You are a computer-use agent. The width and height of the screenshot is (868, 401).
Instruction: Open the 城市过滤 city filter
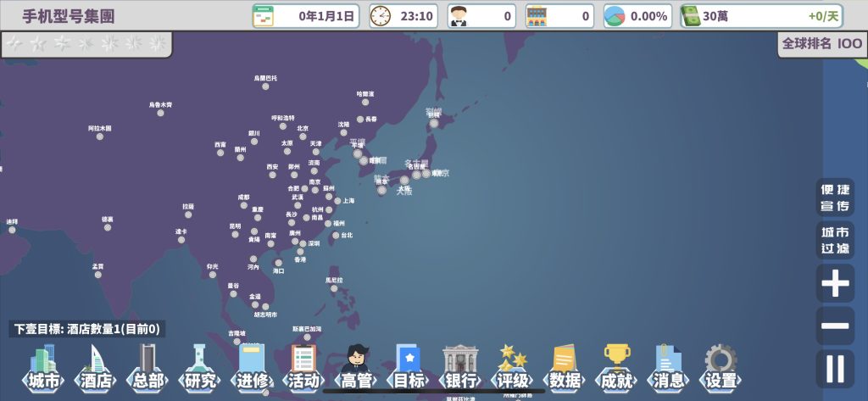[x=835, y=241]
